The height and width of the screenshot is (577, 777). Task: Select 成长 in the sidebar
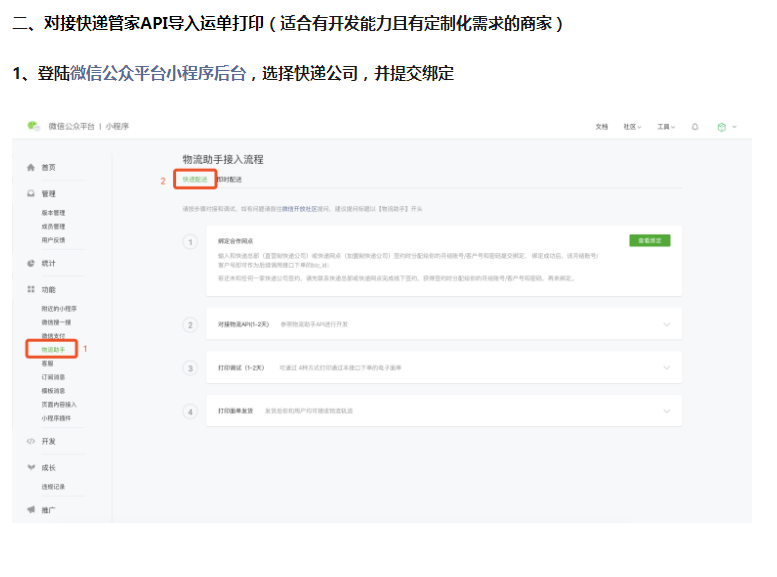coord(49,467)
